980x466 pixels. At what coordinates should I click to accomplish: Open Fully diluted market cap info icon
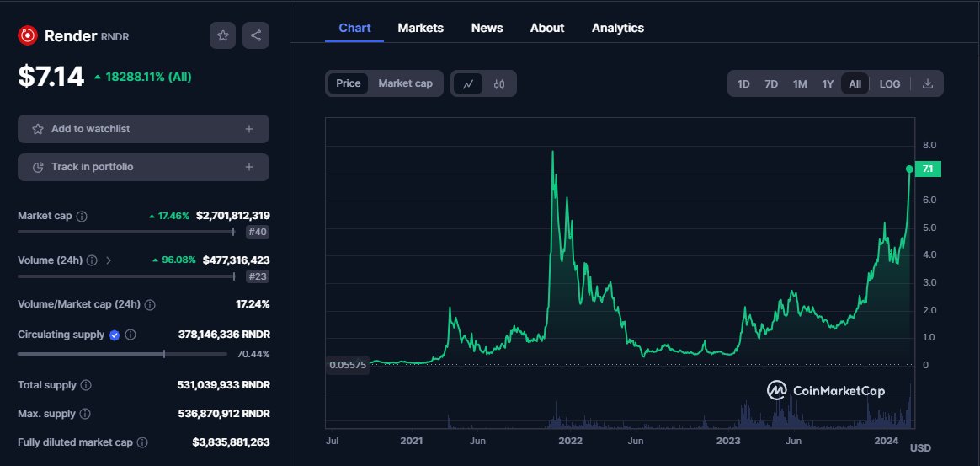[x=142, y=442]
